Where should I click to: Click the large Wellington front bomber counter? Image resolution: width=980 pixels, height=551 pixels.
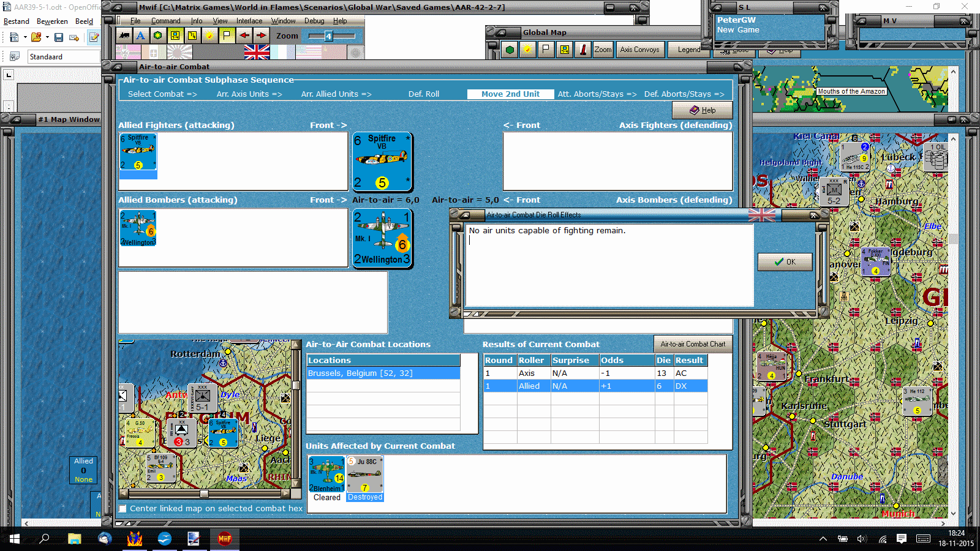(382, 238)
